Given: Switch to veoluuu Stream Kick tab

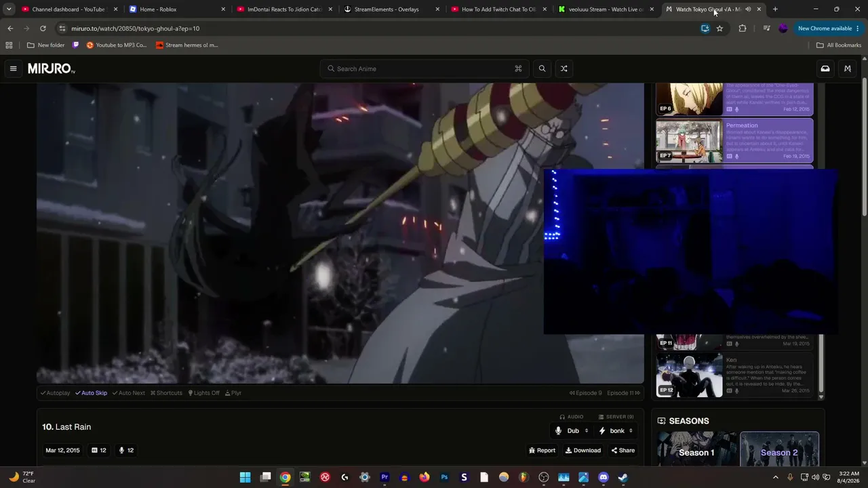Looking at the screenshot, I should [606, 9].
